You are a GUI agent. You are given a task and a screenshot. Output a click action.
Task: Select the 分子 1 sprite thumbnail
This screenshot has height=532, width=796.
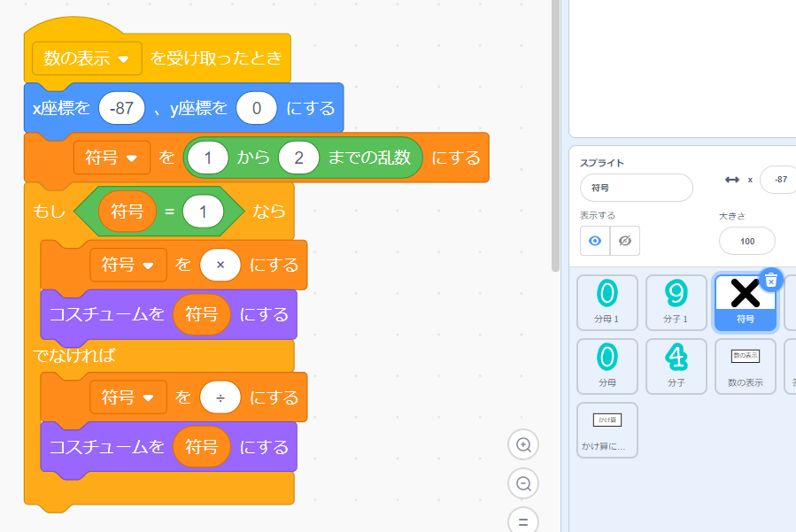click(676, 302)
